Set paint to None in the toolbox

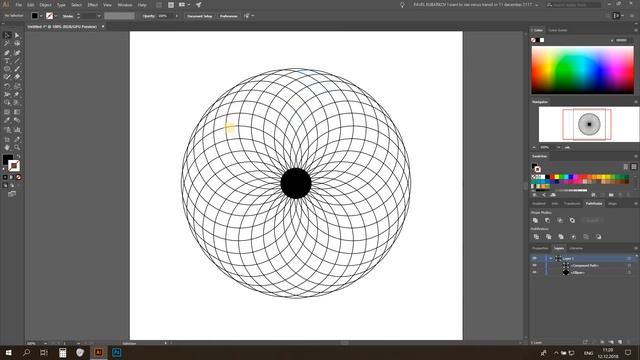18,177
